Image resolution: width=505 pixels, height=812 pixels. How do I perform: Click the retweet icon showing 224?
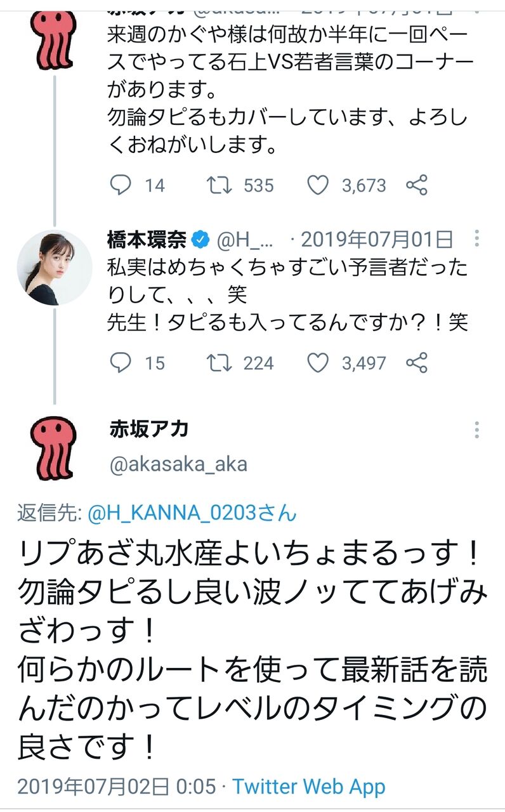(x=219, y=363)
